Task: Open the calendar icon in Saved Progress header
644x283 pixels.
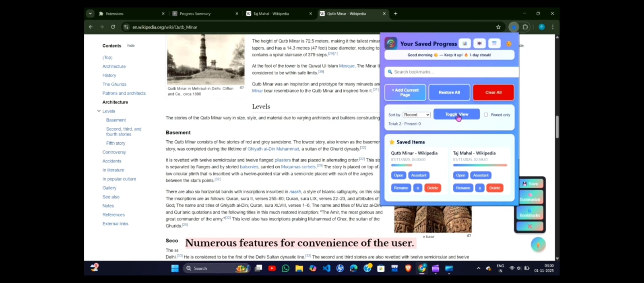Action: point(494,44)
